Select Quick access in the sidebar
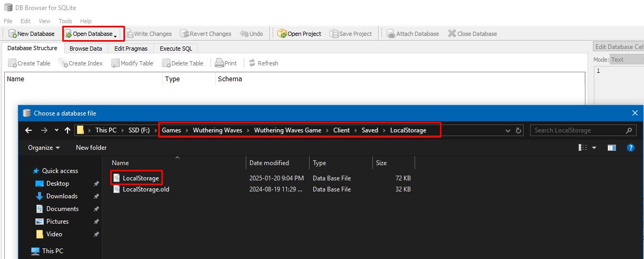This screenshot has width=644, height=259. [x=55, y=171]
